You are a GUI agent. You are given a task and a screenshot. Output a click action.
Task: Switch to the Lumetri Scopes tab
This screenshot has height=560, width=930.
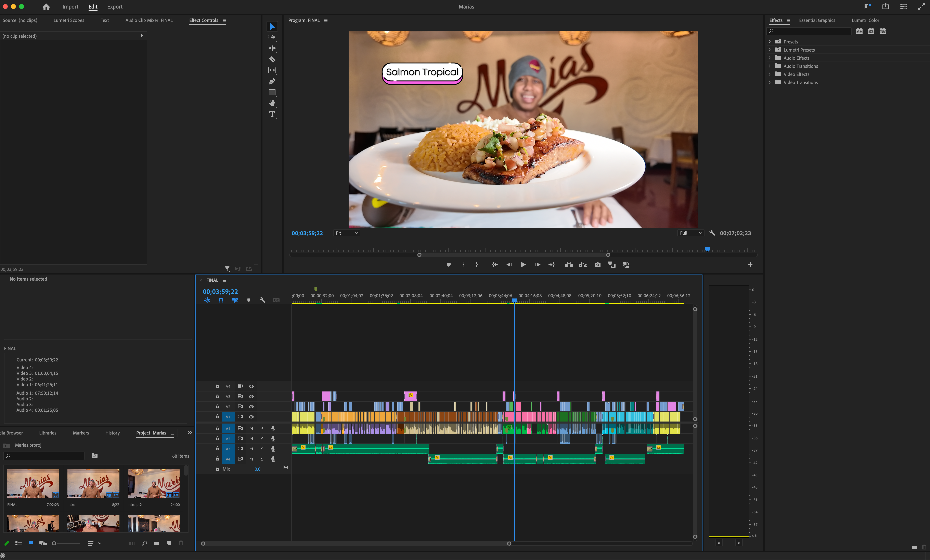(69, 20)
